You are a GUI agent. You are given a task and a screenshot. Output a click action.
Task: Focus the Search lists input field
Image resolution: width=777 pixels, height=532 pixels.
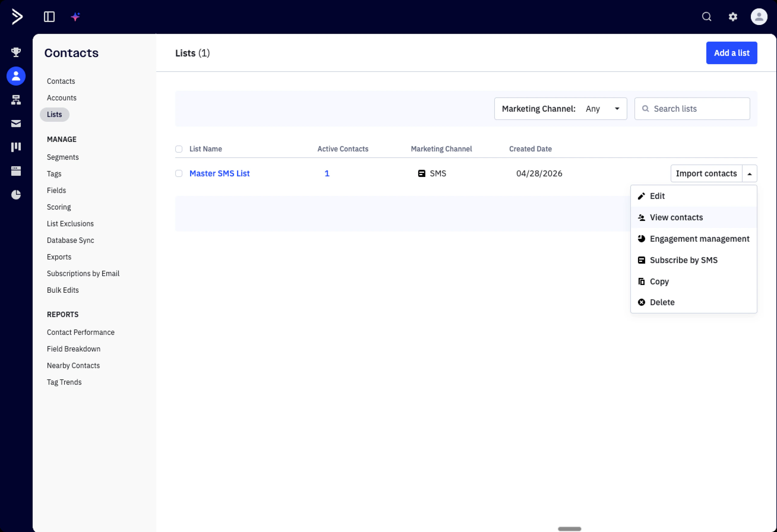[692, 109]
